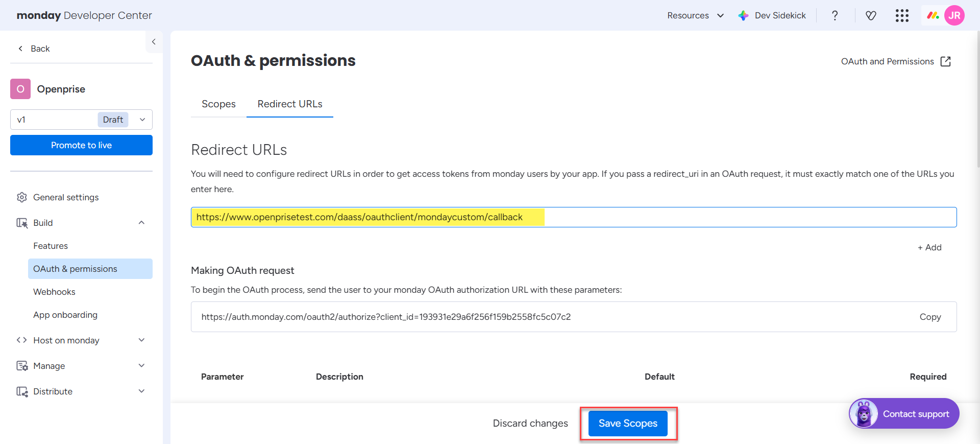Open Webhooks in the sidebar
Viewport: 980px width, 444px height.
(54, 292)
